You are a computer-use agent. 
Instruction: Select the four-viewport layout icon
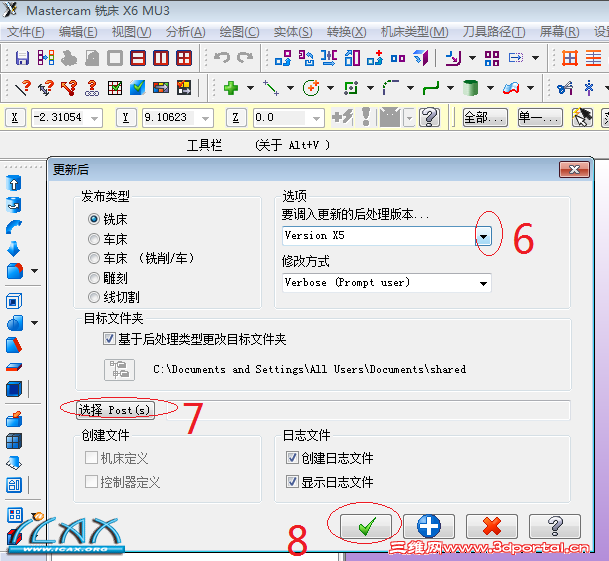(x=184, y=58)
